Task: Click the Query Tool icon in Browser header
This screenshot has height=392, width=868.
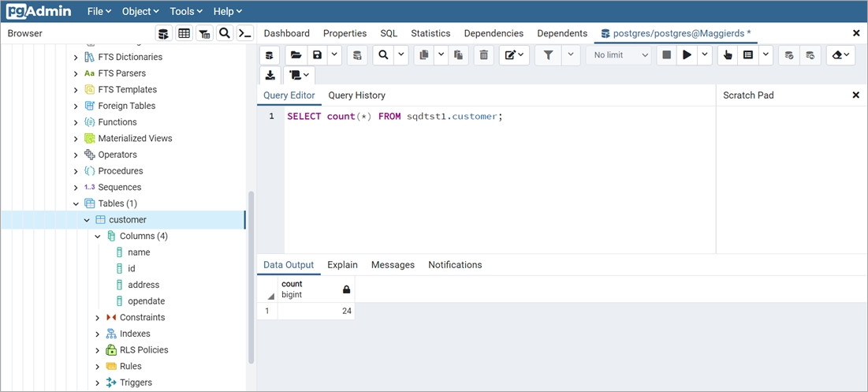Action: (x=162, y=34)
